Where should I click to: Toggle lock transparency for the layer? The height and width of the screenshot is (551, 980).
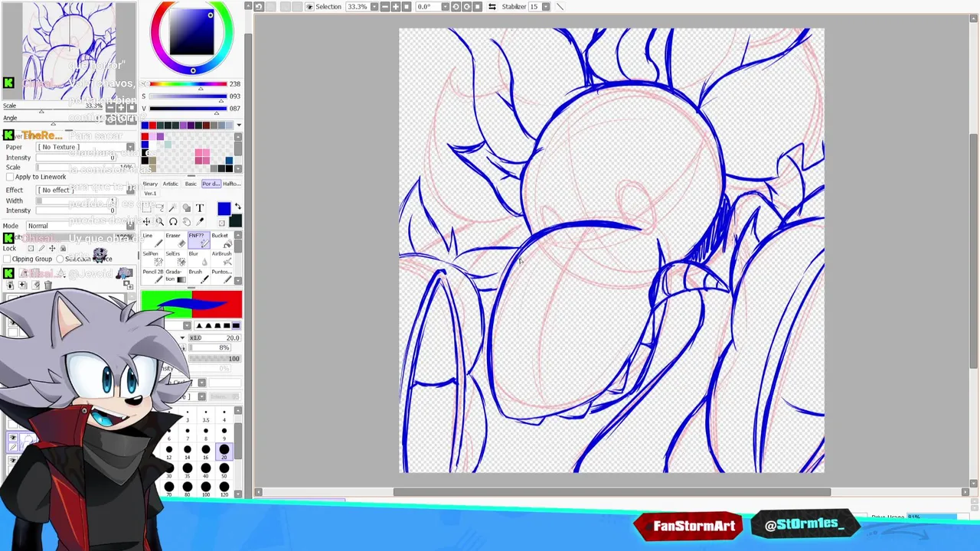pyautogui.click(x=31, y=248)
